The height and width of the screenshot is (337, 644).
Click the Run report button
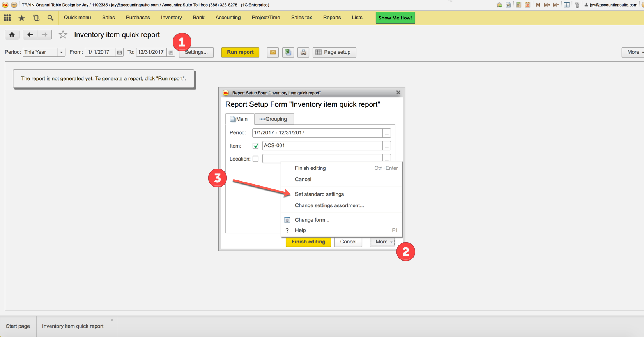240,52
